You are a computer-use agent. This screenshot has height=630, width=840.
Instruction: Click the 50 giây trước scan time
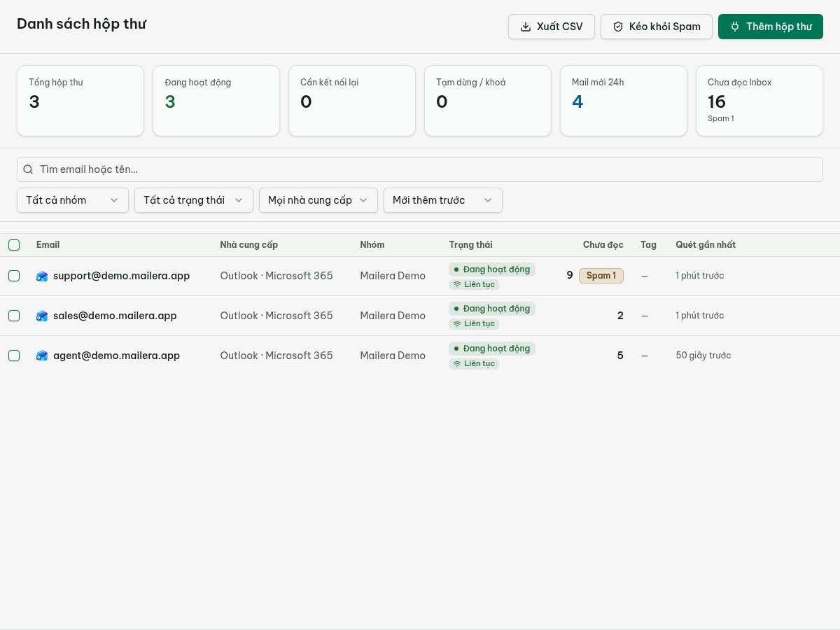(703, 356)
